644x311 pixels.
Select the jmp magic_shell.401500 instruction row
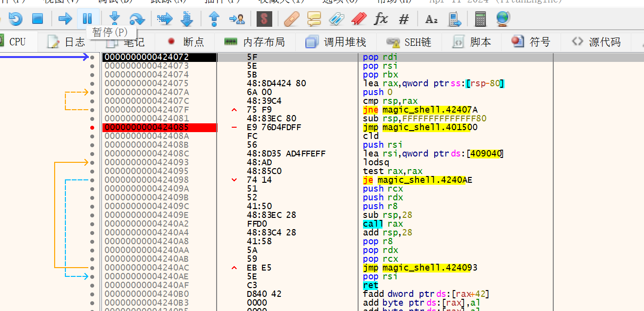(x=420, y=128)
